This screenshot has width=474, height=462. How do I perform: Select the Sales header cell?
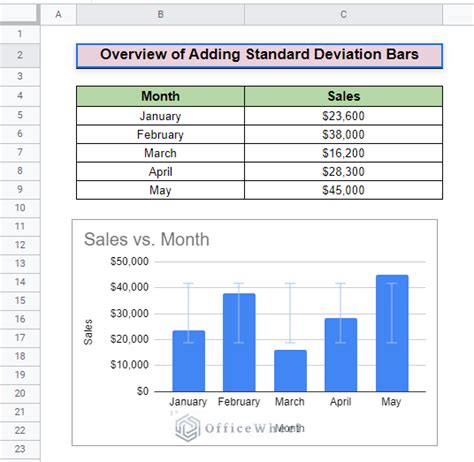pyautogui.click(x=343, y=96)
